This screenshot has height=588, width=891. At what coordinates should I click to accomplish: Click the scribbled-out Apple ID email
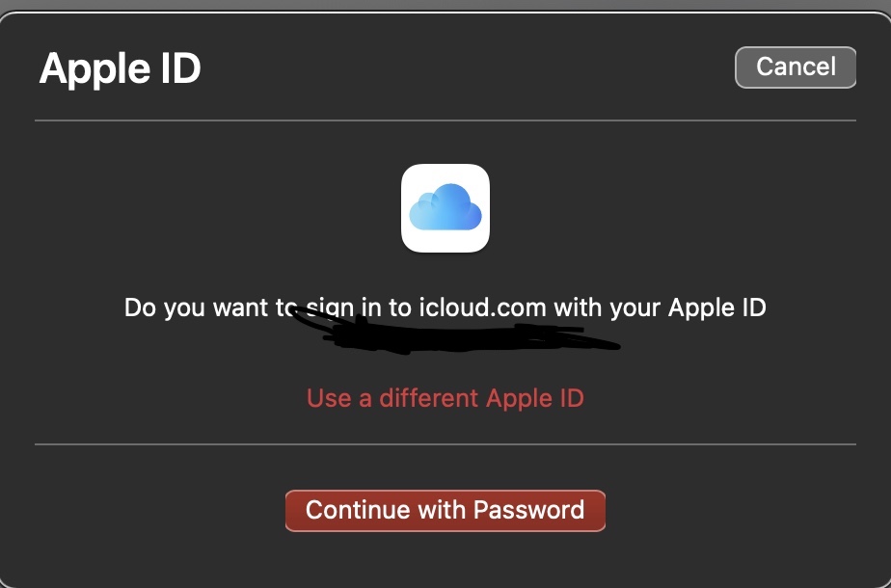click(453, 334)
